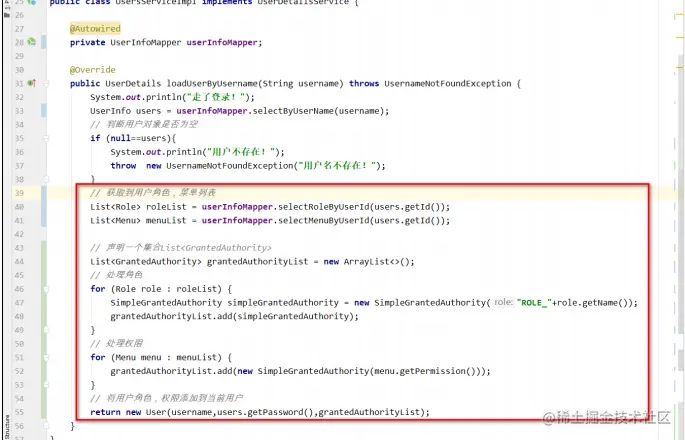Click the menuList variable declaration on line 41
685x440 pixels.
click(x=166, y=220)
